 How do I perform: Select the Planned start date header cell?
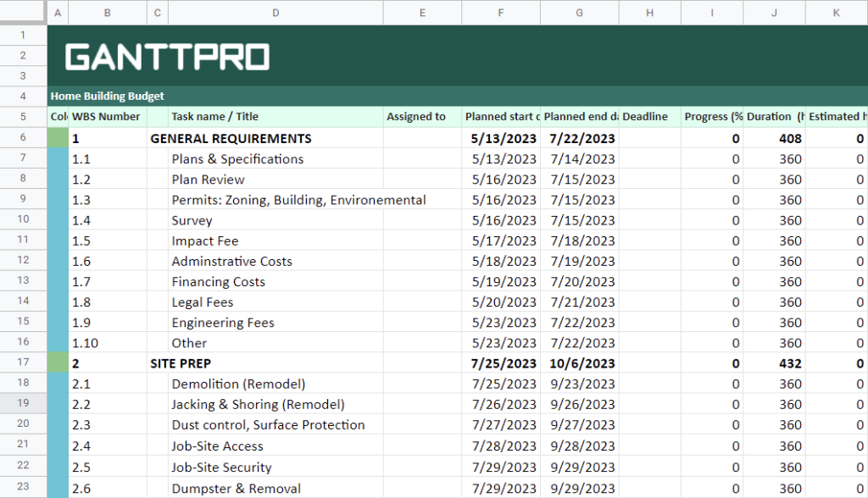pyautogui.click(x=500, y=116)
